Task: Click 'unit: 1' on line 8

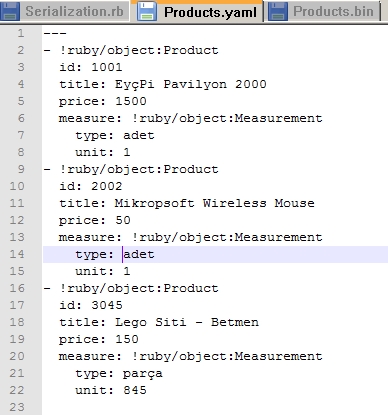Action: coord(103,153)
